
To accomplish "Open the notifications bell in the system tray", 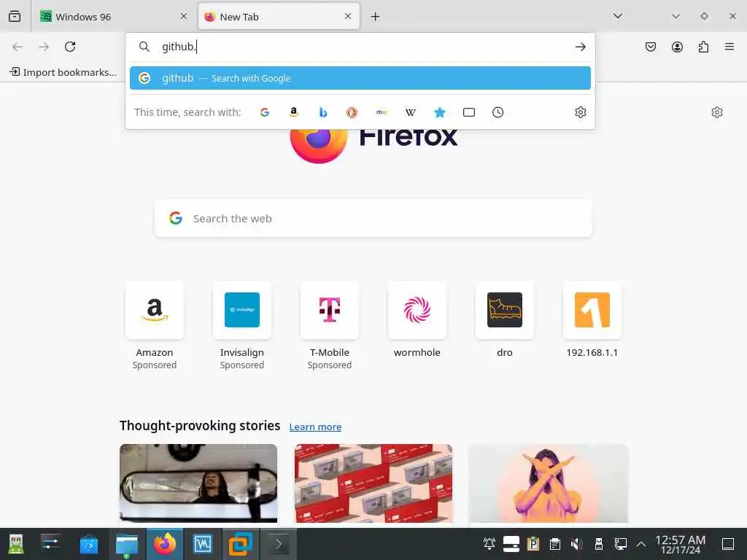I will point(489,544).
